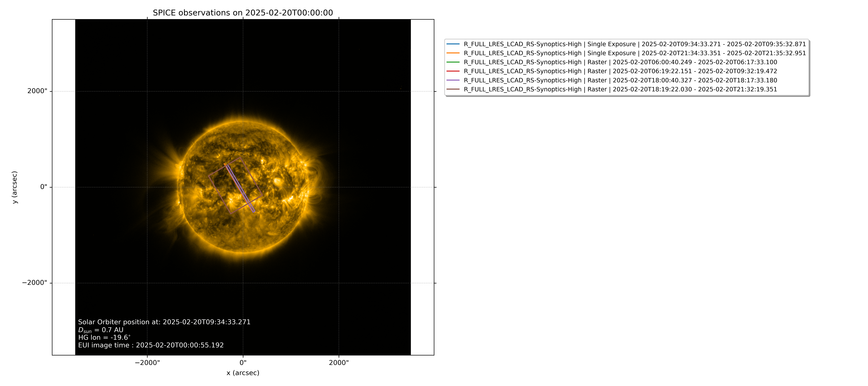Click the purple legend line swatch
Viewport: 868px width, 386px height.
pos(453,80)
